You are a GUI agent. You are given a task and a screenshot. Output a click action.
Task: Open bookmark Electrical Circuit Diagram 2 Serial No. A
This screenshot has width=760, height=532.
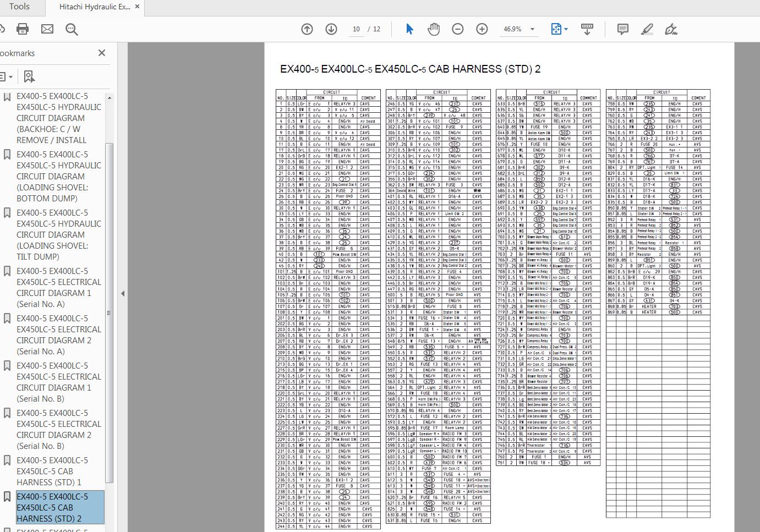(x=59, y=334)
